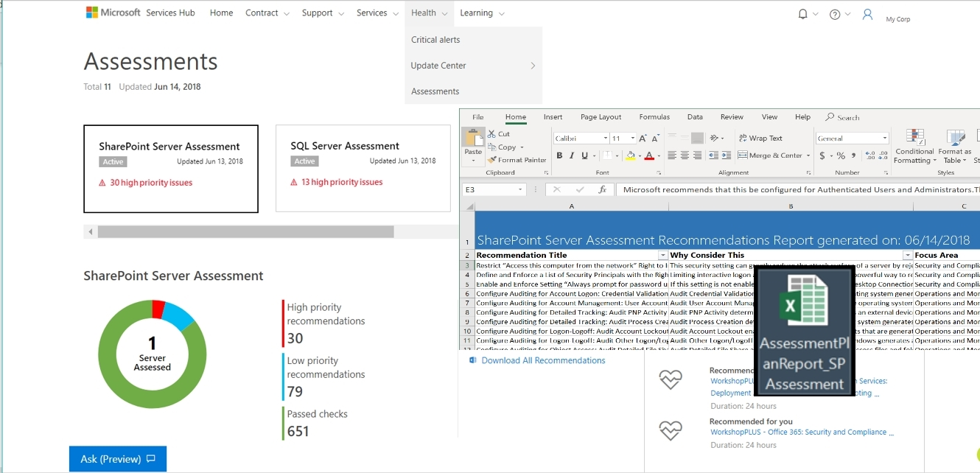Apply Percent style number format
The image size is (980, 473).
pyautogui.click(x=841, y=155)
